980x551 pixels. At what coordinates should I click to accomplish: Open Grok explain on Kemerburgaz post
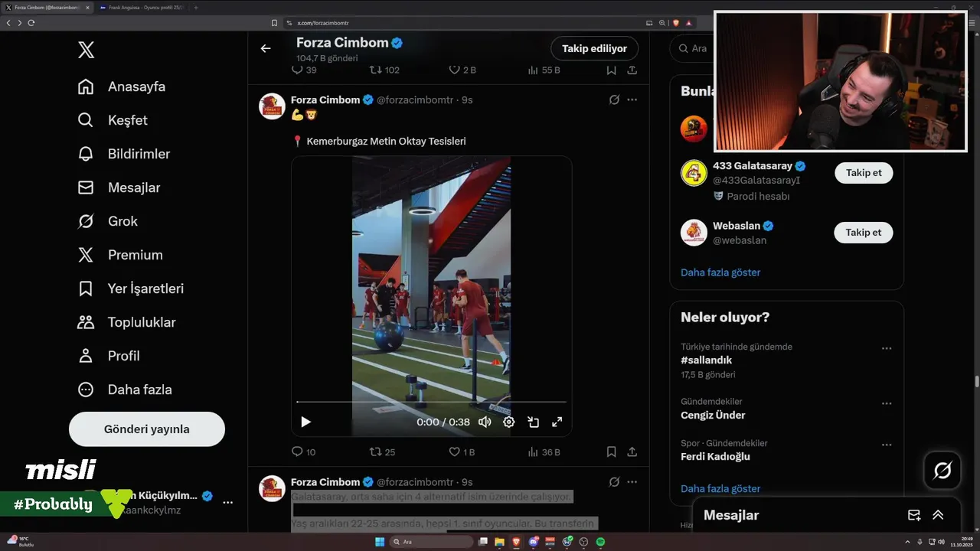pos(614,99)
